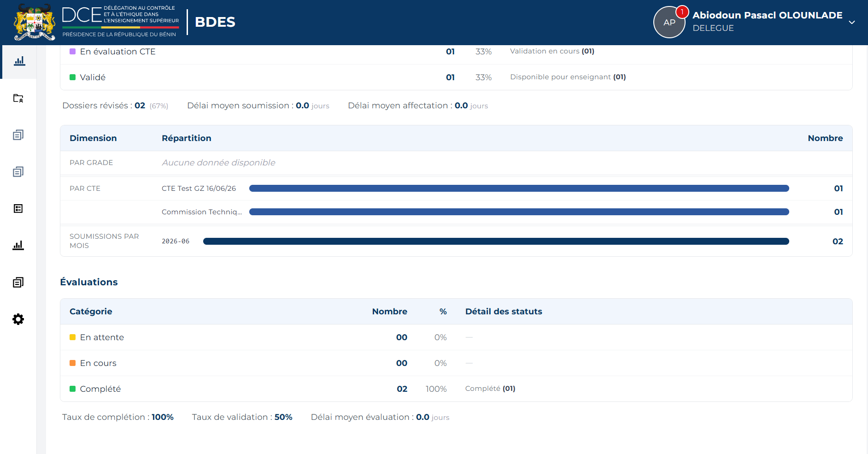Select the Complété category row label
868x454 pixels.
click(100, 389)
